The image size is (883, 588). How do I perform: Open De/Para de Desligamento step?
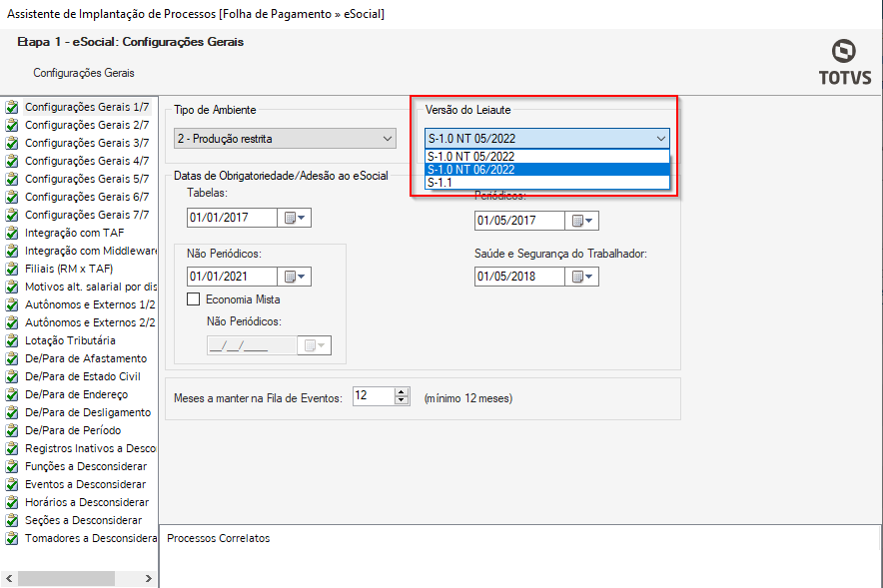(x=88, y=413)
